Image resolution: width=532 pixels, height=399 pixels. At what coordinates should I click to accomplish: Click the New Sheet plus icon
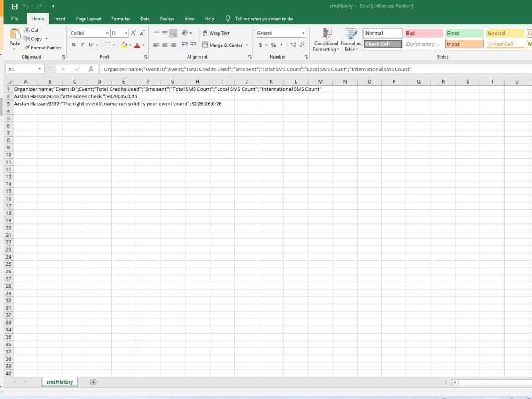(93, 382)
